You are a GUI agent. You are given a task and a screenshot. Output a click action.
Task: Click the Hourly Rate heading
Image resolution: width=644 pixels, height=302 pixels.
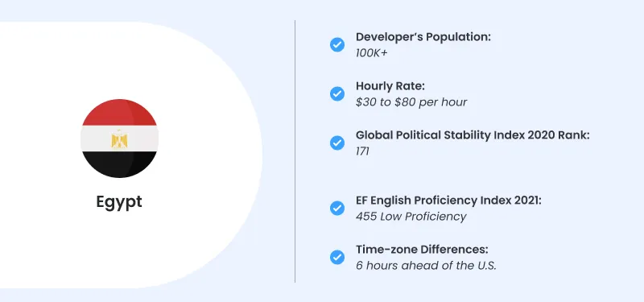point(390,86)
